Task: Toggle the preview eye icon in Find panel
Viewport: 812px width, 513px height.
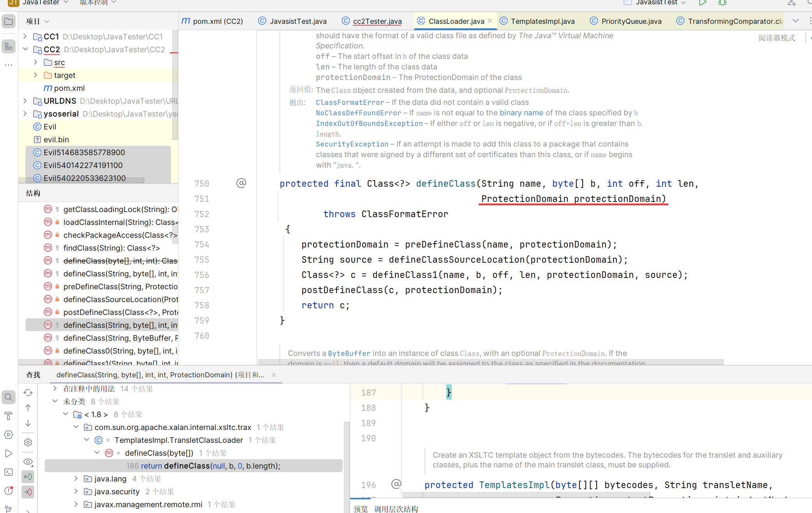Action: 28,462
